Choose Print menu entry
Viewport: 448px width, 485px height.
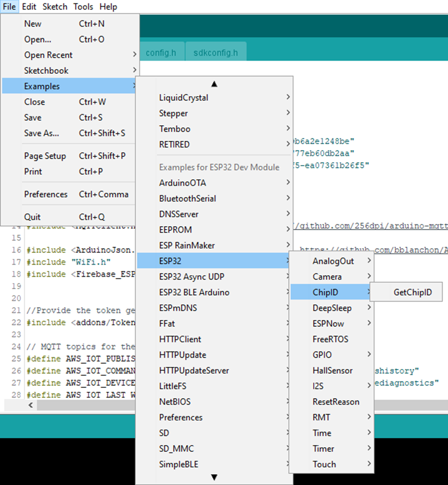(x=69, y=171)
